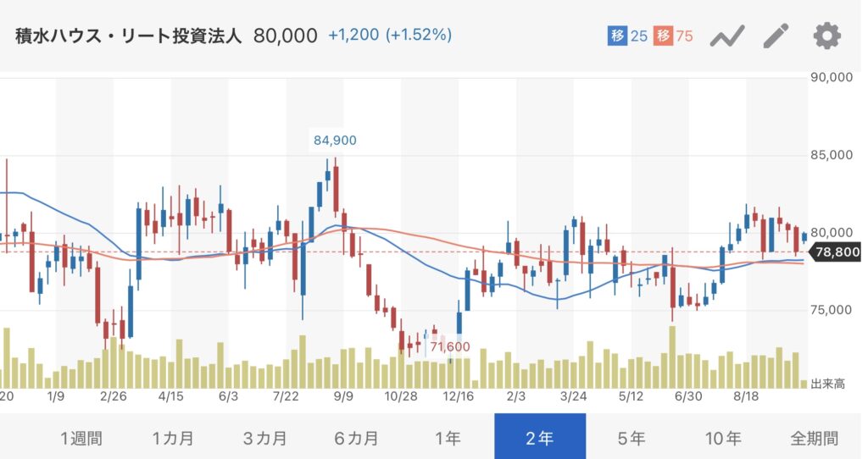Show the 5年 chart range
Viewport: 868px width, 459px height.
pos(632,438)
